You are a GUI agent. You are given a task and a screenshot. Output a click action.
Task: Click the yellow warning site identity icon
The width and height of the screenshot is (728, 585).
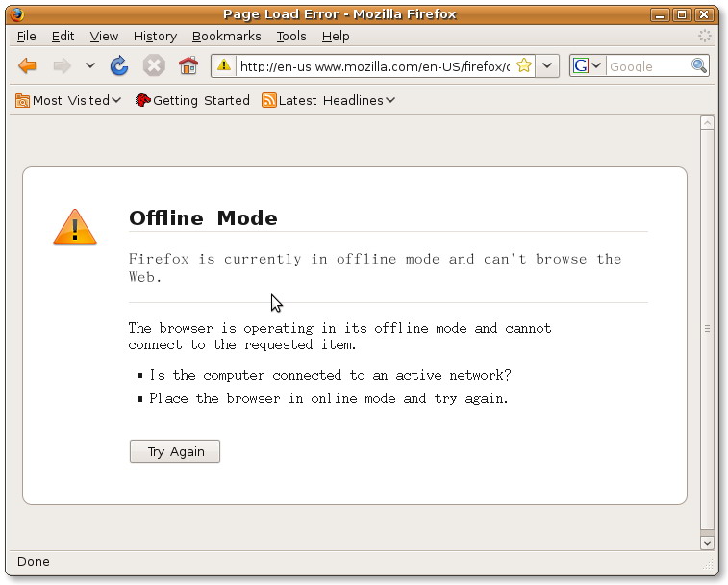tap(224, 65)
